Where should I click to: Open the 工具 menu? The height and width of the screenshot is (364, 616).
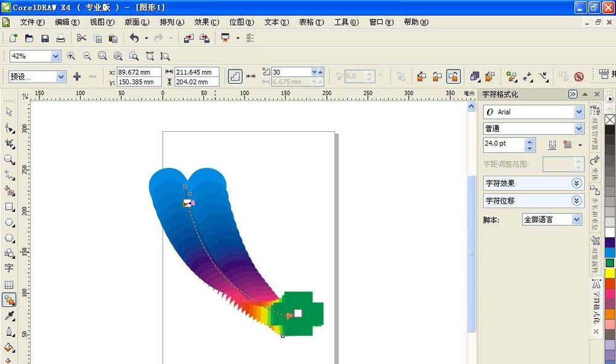click(x=346, y=22)
